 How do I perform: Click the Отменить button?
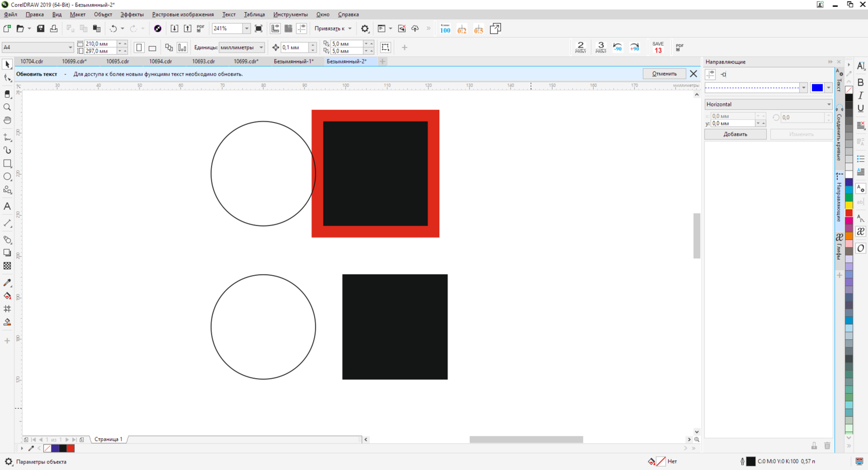click(x=664, y=73)
